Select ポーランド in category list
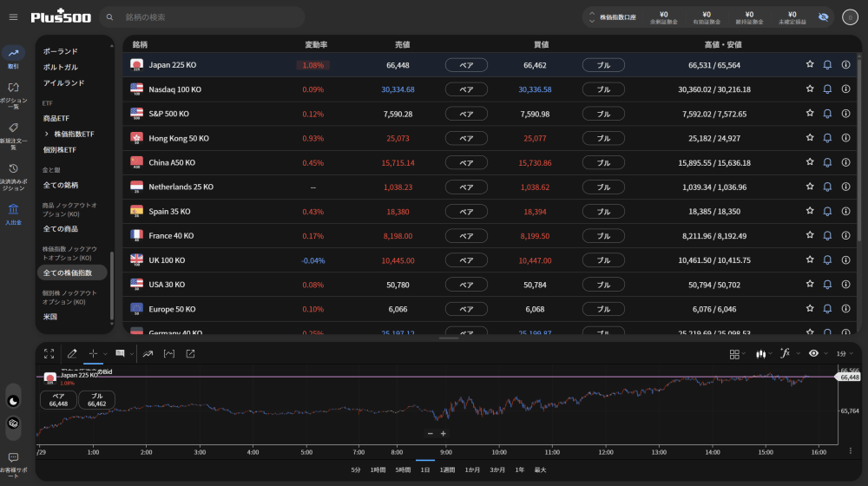The image size is (868, 486). click(61, 51)
